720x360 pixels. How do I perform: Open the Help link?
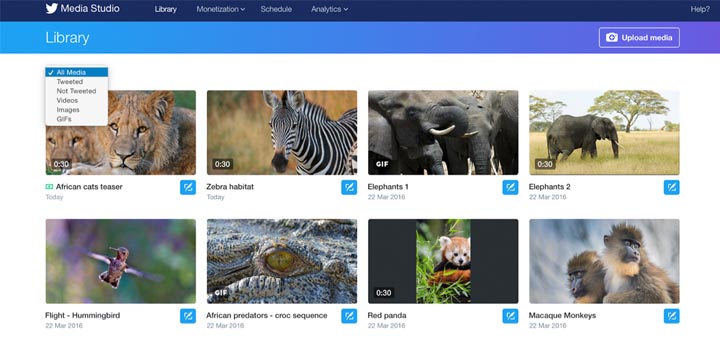coord(700,9)
